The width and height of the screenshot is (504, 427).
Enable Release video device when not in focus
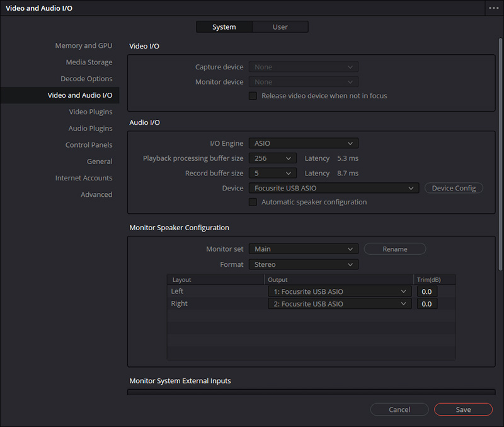(x=253, y=96)
